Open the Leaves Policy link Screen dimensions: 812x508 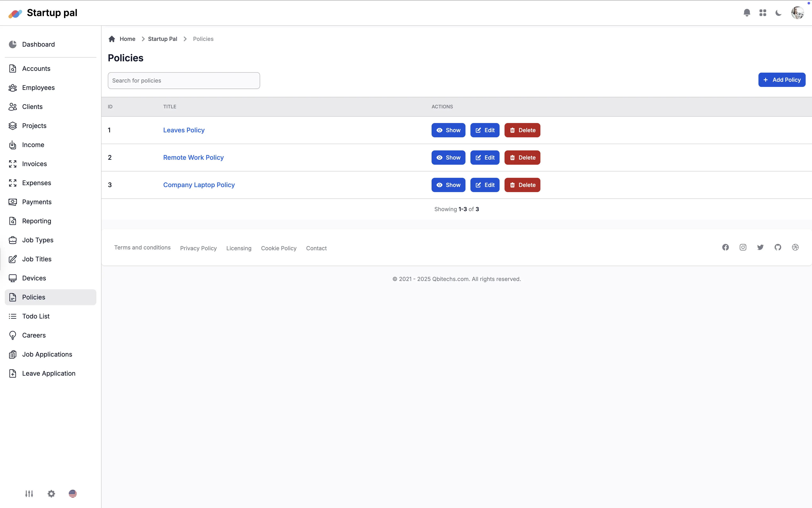[184, 130]
